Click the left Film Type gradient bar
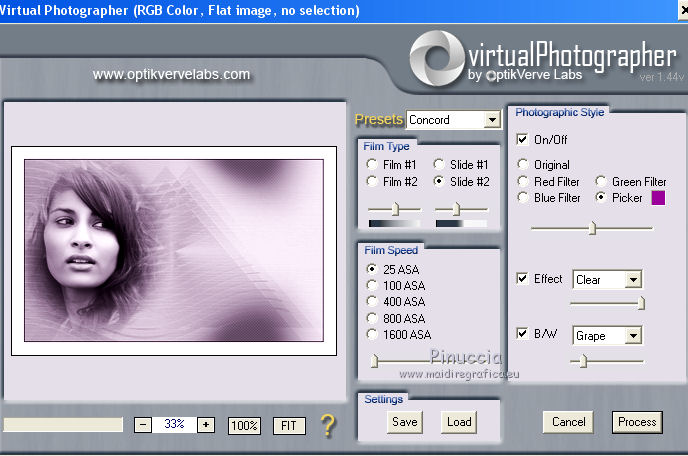The width and height of the screenshot is (688, 456). point(394,223)
